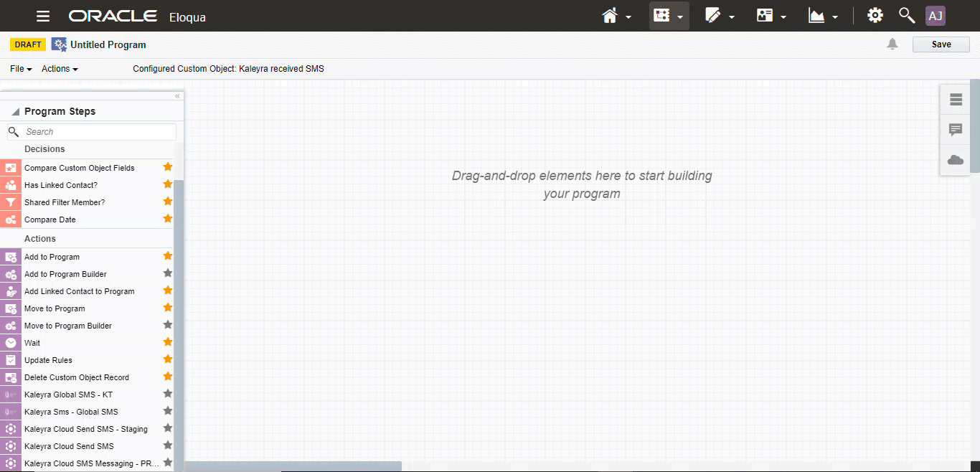Open the canvas comments icon

956,130
